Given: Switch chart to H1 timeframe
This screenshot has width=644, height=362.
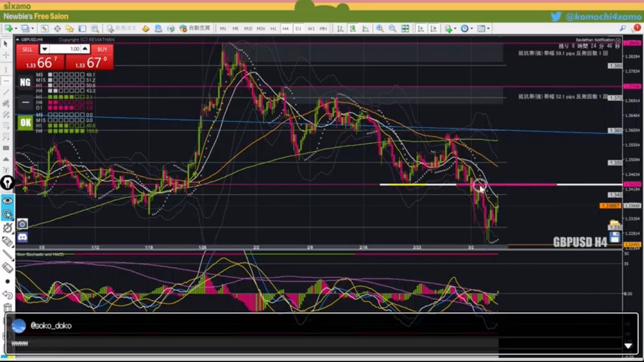Looking at the screenshot, I should 273,28.
